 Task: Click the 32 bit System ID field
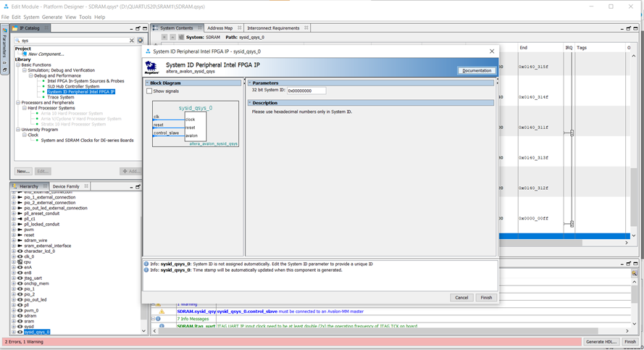tap(306, 91)
